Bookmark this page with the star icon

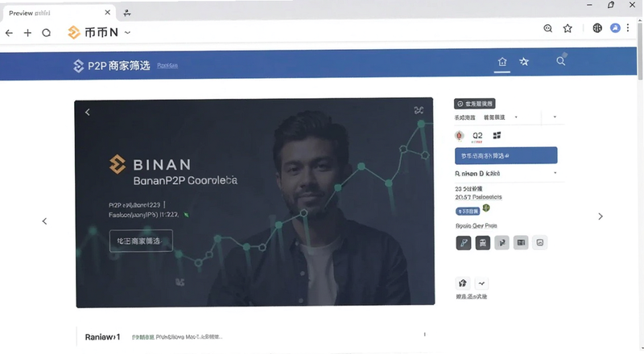point(568,28)
